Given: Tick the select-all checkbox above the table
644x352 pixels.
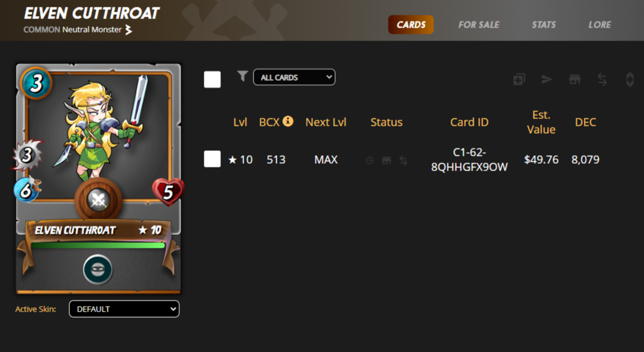Looking at the screenshot, I should 212,79.
